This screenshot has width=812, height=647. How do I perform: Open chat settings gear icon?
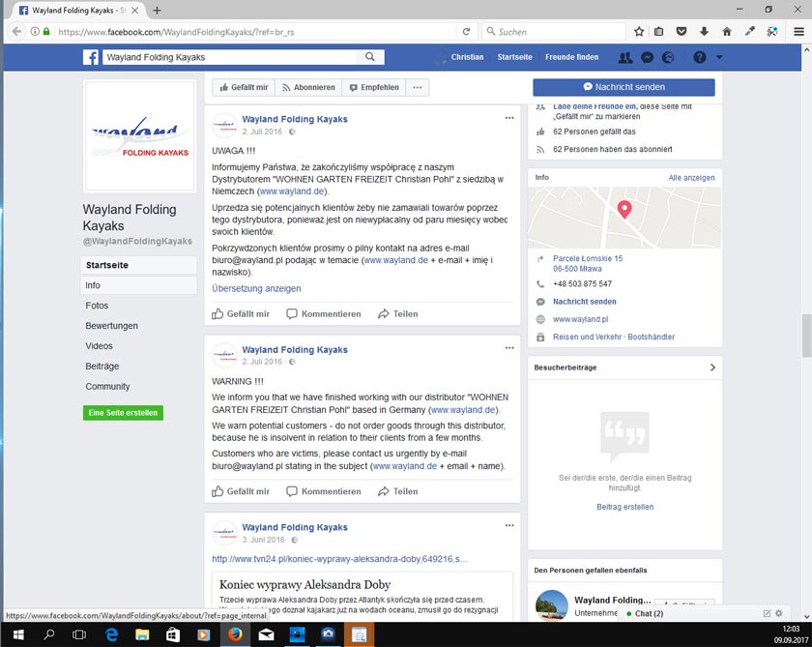[779, 613]
